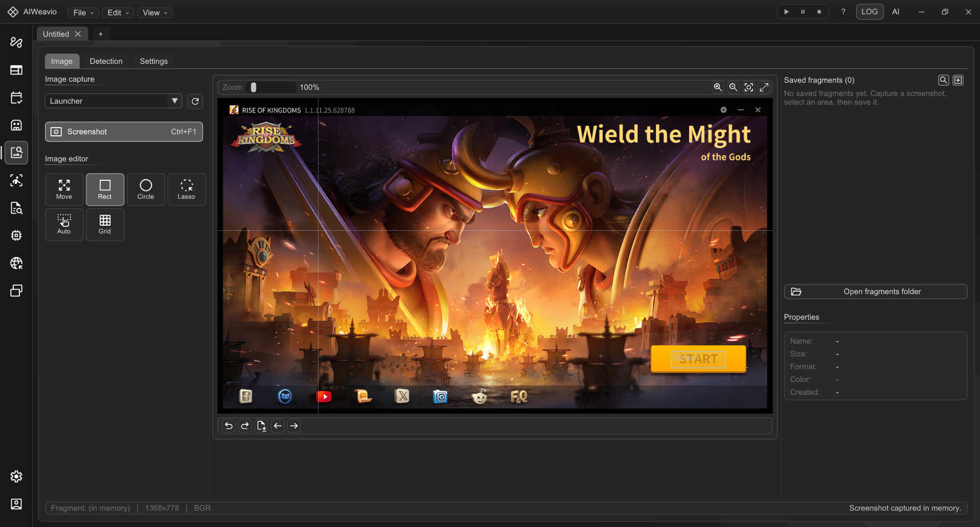The height and width of the screenshot is (527, 980).
Task: Select the Rect selection tool
Action: point(105,189)
